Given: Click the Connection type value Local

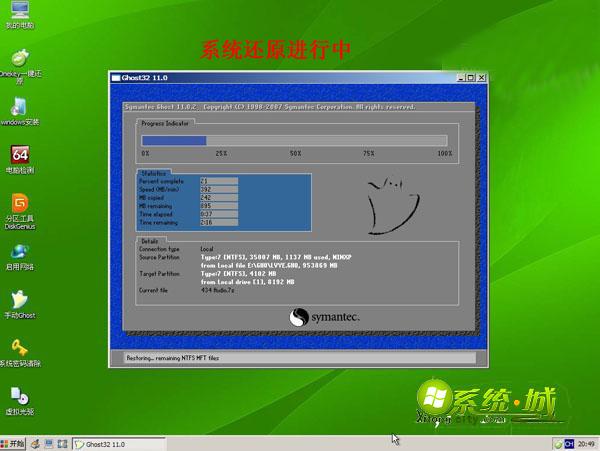Looking at the screenshot, I should tap(207, 249).
